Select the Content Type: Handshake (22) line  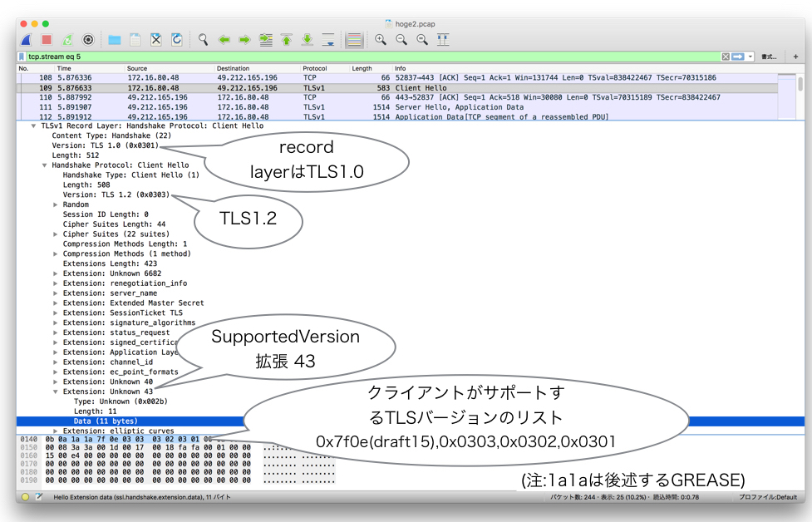[x=111, y=135]
